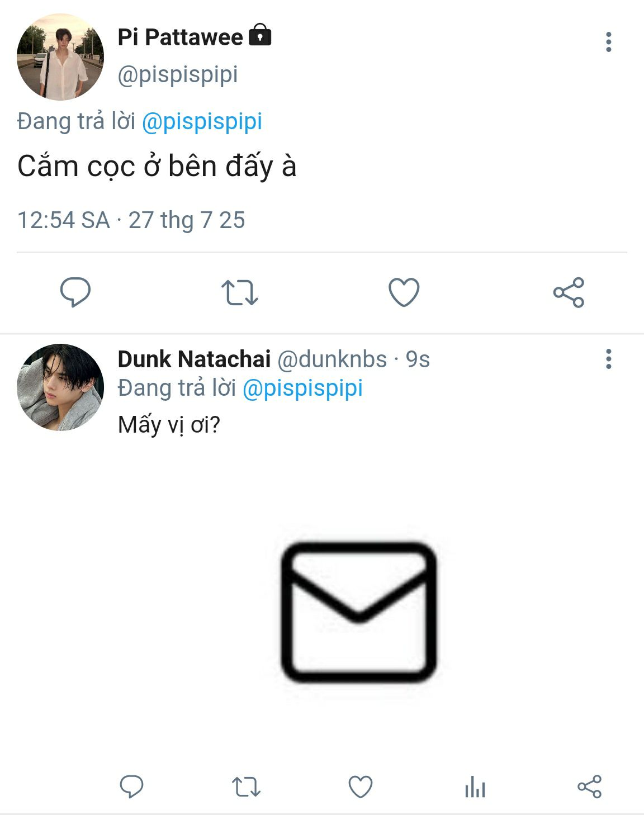Open Pi Pattawee's profile picture
The image size is (644, 815).
[x=60, y=58]
